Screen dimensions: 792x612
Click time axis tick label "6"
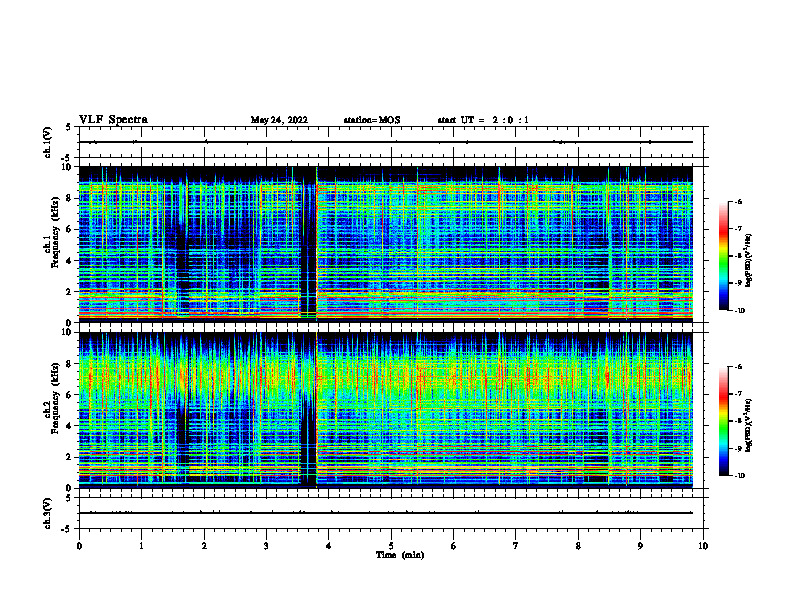pos(454,546)
